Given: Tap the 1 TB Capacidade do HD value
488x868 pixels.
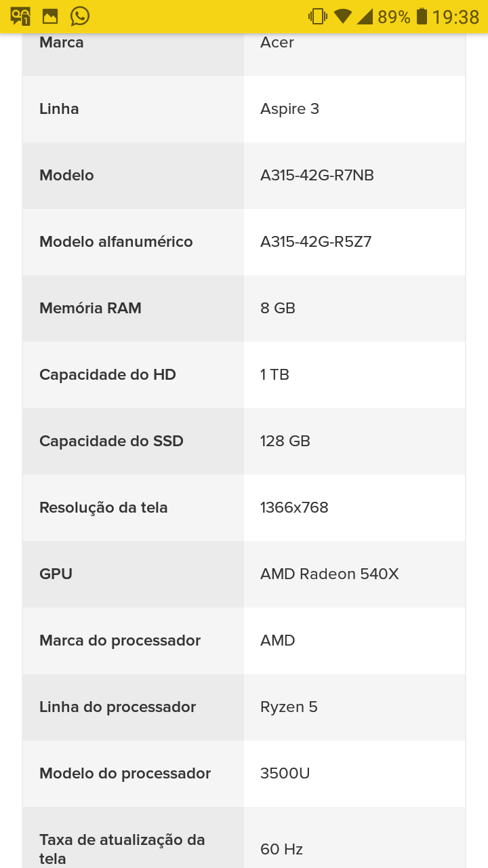Looking at the screenshot, I should pos(274,375).
